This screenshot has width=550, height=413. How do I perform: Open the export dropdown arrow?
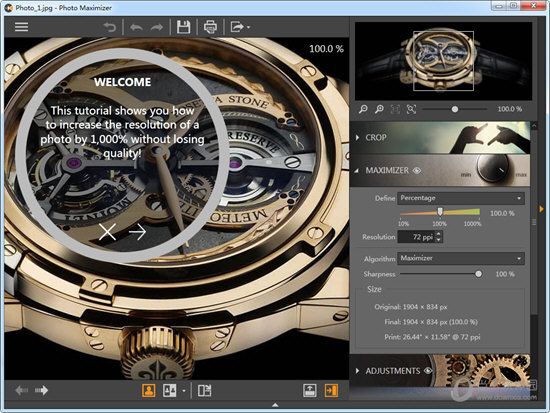(248, 27)
